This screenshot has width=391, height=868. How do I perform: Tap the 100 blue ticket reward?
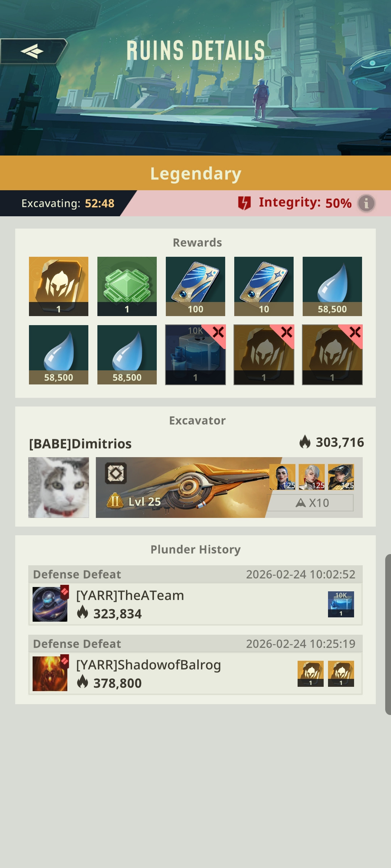pyautogui.click(x=195, y=286)
